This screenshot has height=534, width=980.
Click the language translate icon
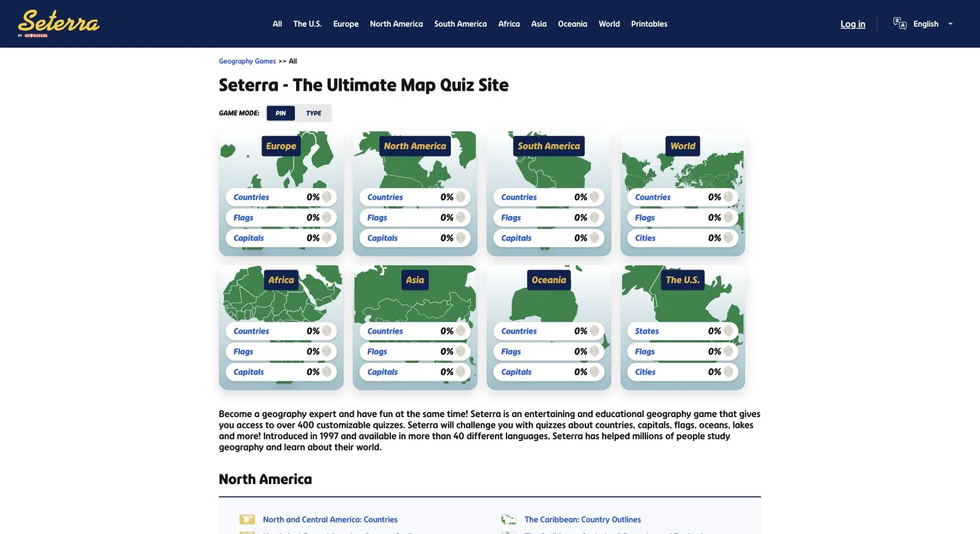[899, 23]
